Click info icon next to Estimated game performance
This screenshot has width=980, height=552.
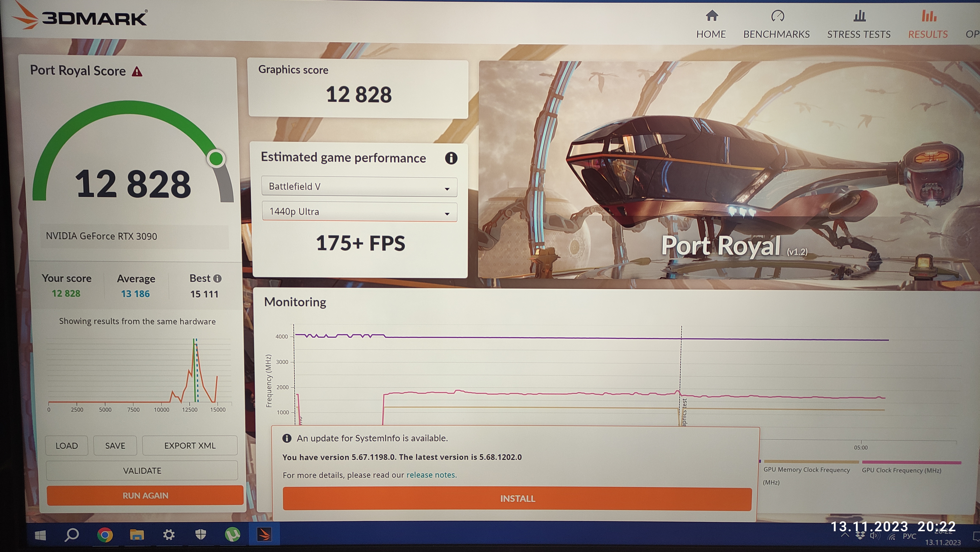(x=451, y=158)
